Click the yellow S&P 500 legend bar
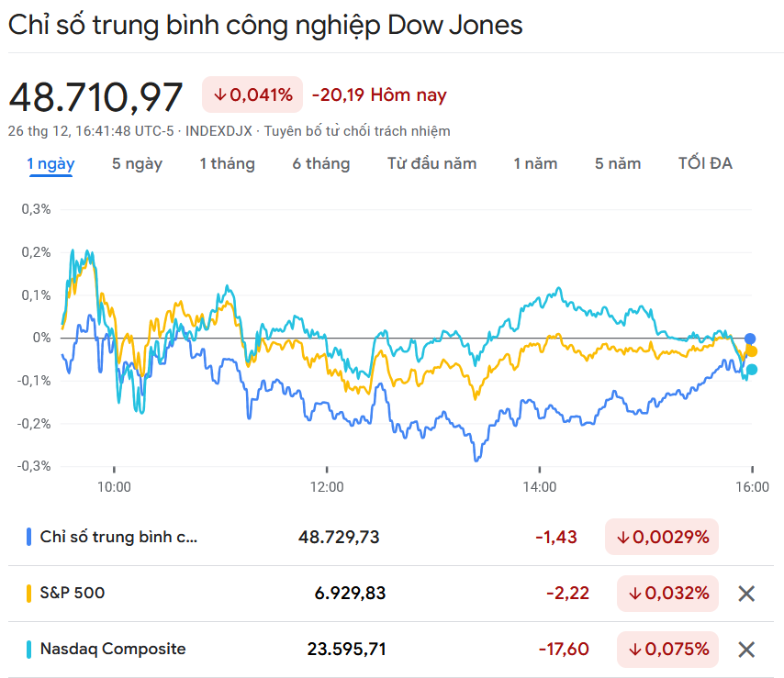Image resolution: width=784 pixels, height=678 pixels. coord(29,594)
